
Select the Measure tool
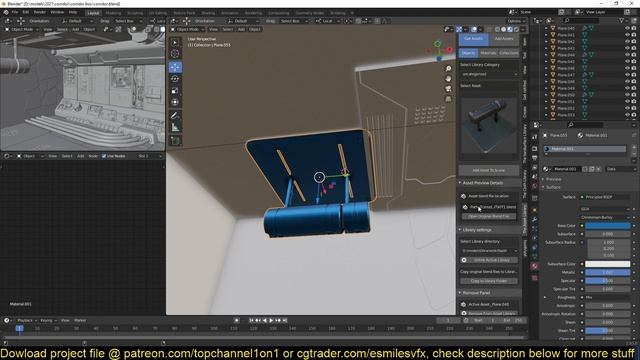[175, 127]
